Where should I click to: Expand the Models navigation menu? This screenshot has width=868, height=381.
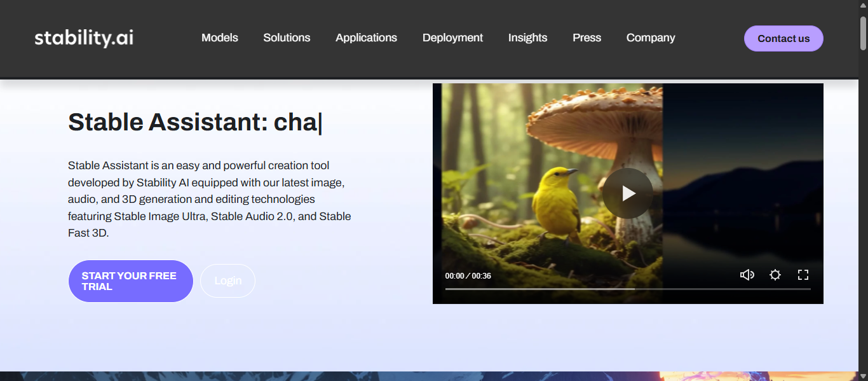pyautogui.click(x=219, y=38)
